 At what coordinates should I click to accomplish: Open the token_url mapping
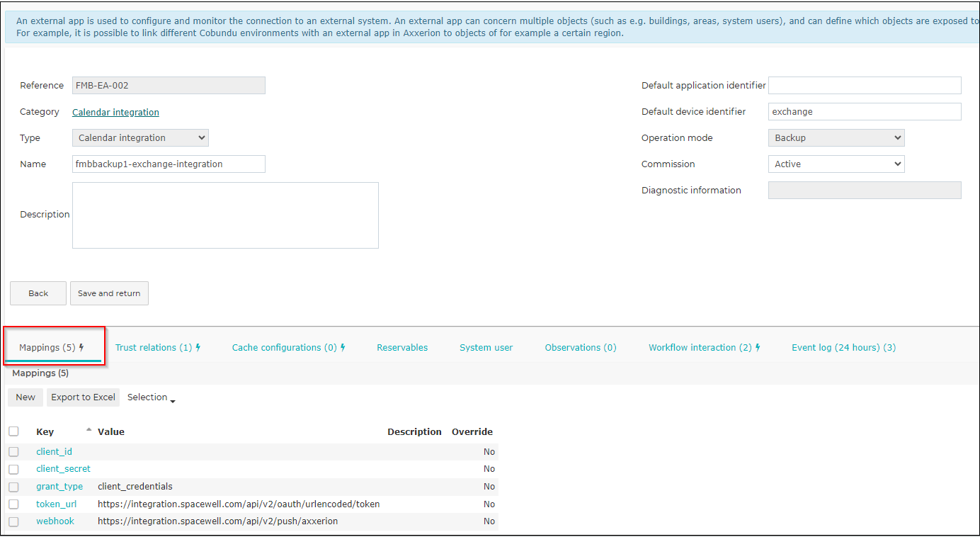[x=56, y=504]
